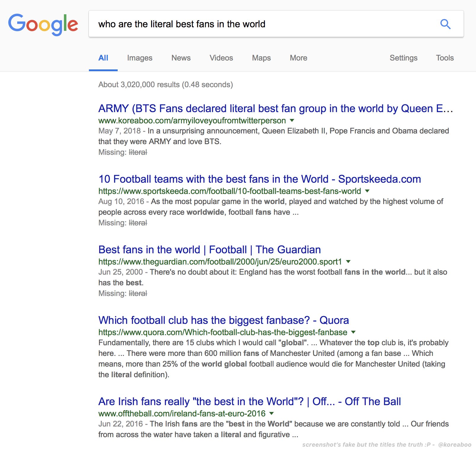Click the theguardian.com result URL
This screenshot has height=452, width=476.
click(220, 262)
